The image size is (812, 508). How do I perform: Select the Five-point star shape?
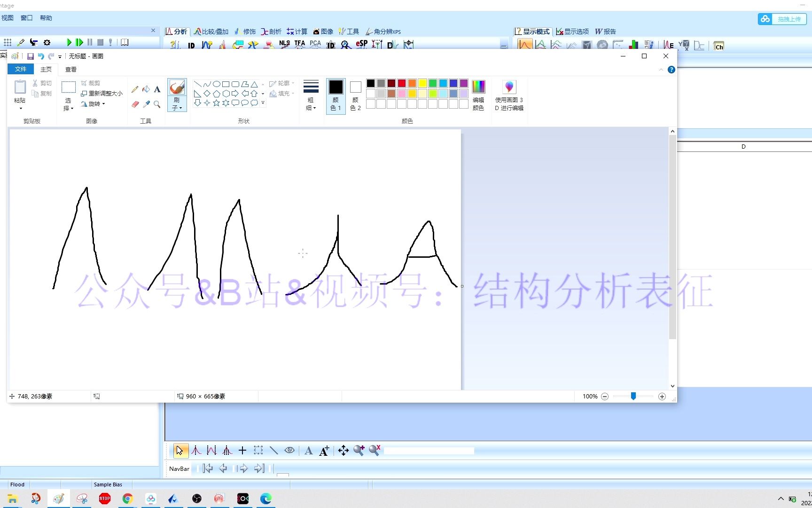coord(217,103)
